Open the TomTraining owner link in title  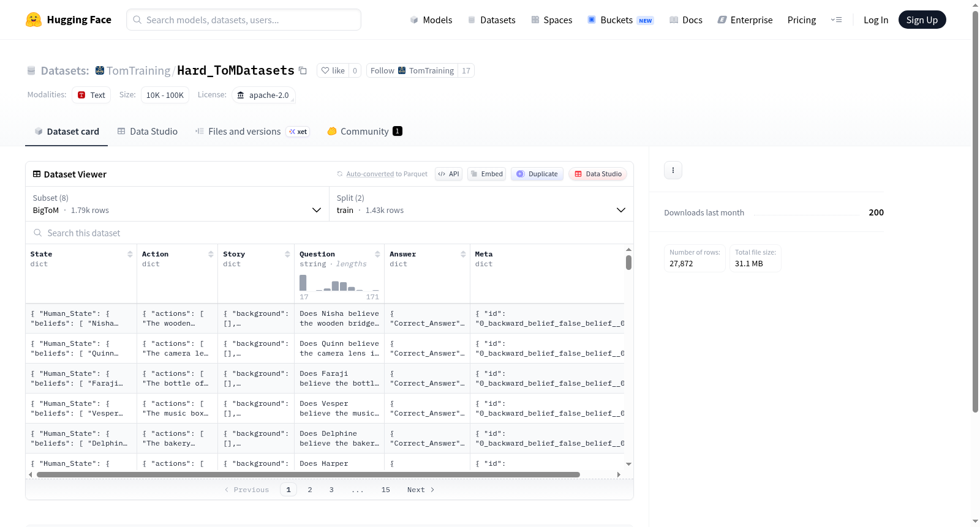(138, 70)
